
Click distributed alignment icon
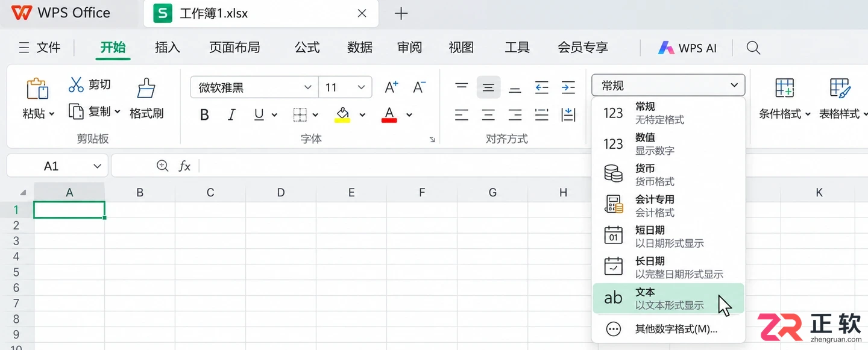pos(542,114)
